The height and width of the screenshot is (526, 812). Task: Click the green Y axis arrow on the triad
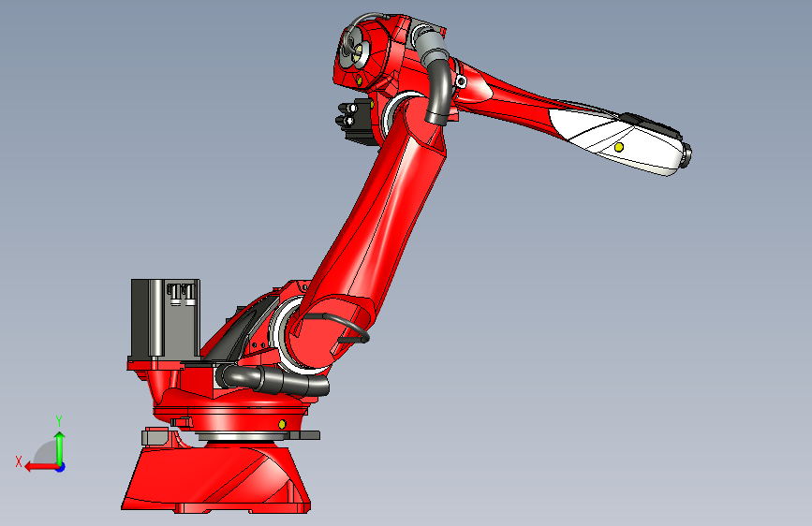[x=60, y=447]
